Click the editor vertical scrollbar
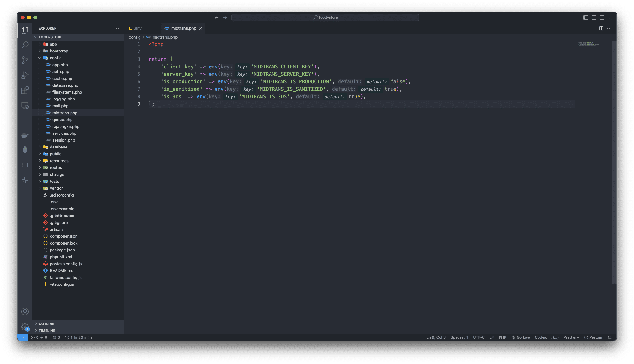634x364 pixels. pyautogui.click(x=614, y=162)
